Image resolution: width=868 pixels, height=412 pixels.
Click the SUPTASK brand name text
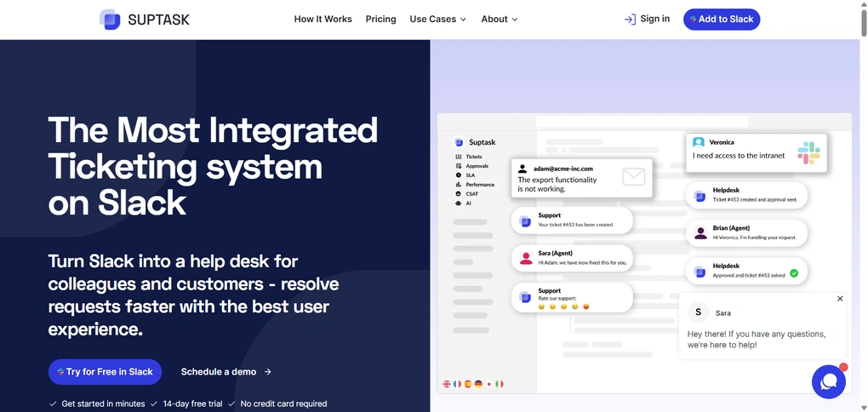158,20
